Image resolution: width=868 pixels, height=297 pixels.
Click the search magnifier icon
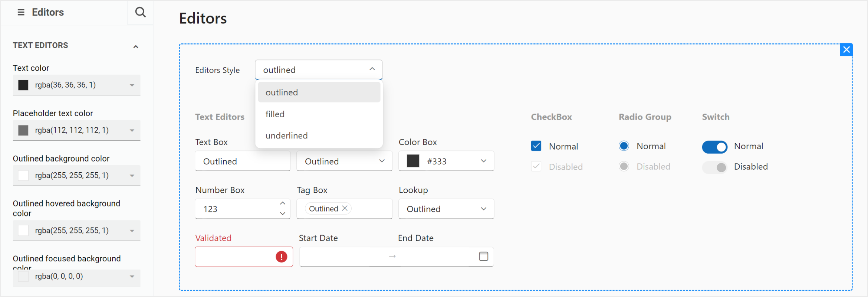[x=140, y=12]
